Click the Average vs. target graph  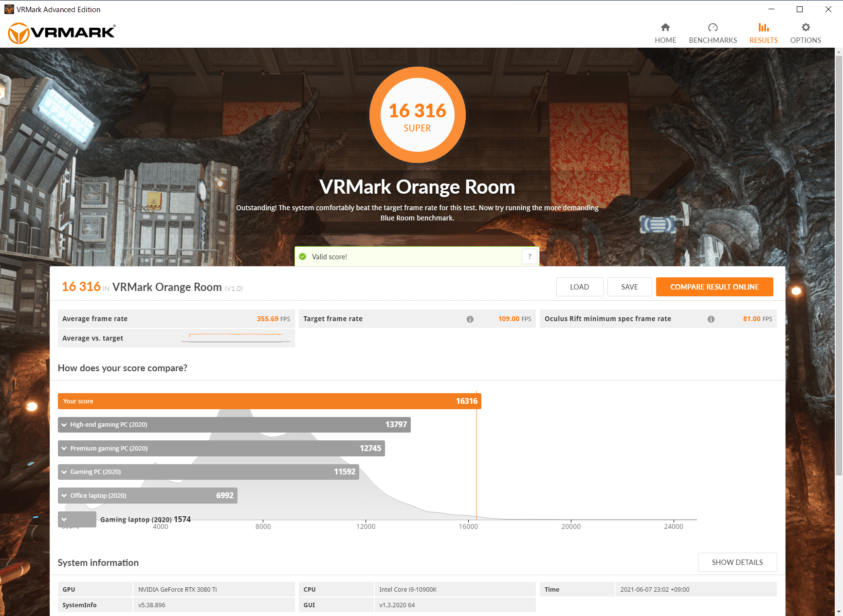(236, 338)
